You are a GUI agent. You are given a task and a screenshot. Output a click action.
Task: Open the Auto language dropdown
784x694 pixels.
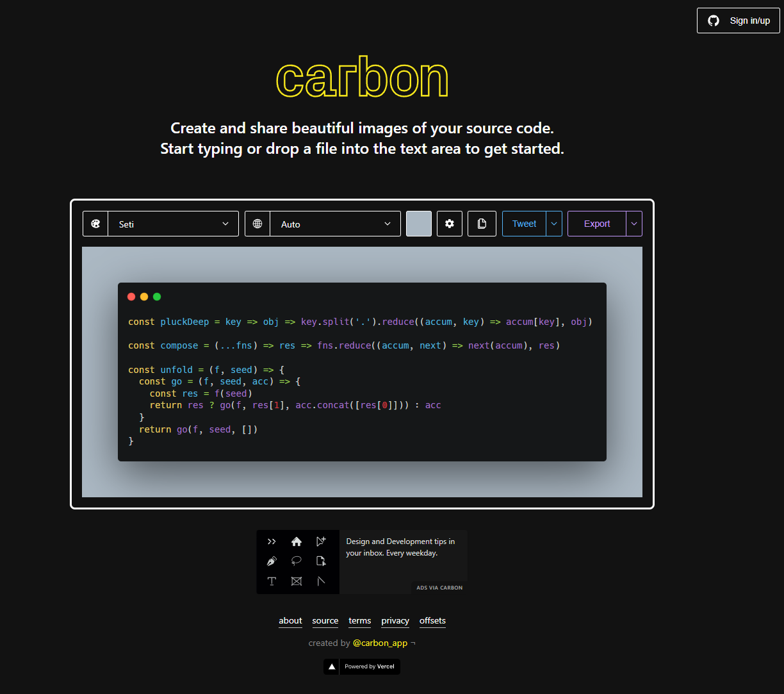335,224
